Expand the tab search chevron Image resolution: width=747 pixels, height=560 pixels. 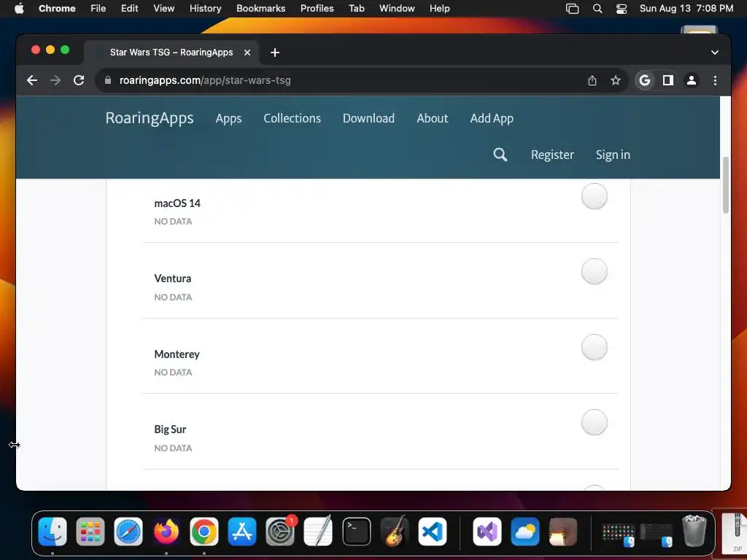point(715,52)
